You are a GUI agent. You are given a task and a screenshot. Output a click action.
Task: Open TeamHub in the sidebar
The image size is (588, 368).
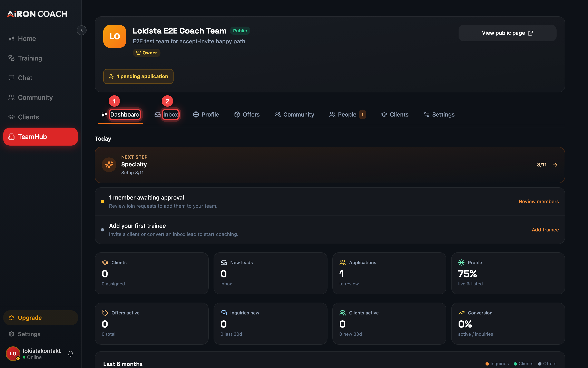click(41, 137)
